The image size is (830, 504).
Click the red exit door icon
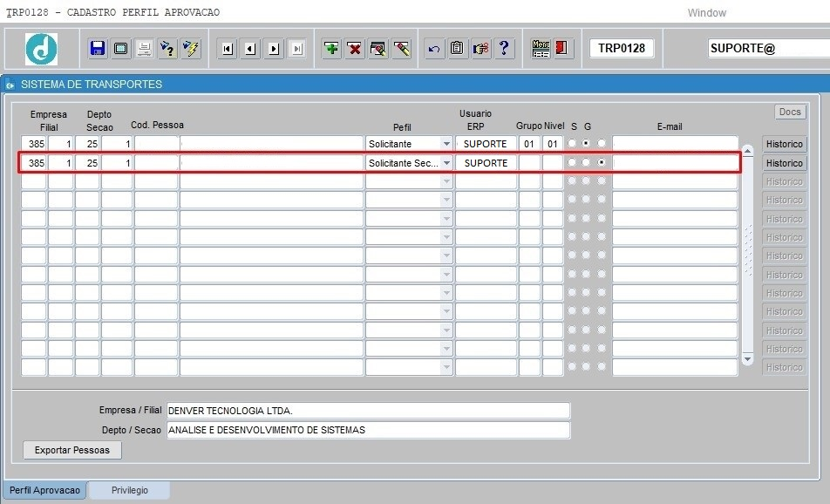pyautogui.click(x=562, y=49)
